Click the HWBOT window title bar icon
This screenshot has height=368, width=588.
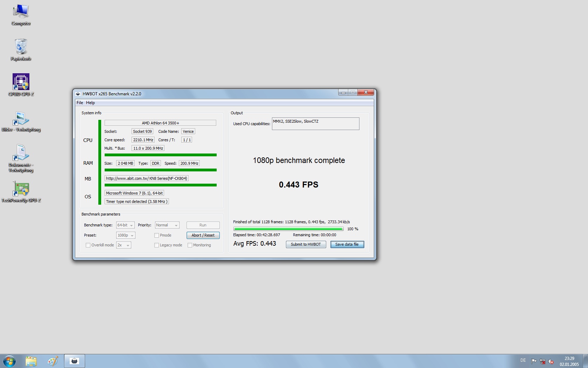78,94
